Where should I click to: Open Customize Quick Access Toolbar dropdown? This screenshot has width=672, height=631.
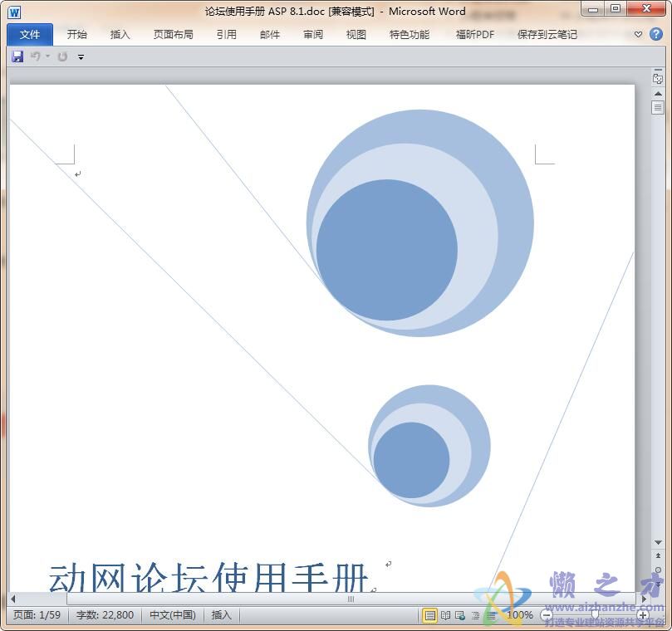[x=81, y=56]
